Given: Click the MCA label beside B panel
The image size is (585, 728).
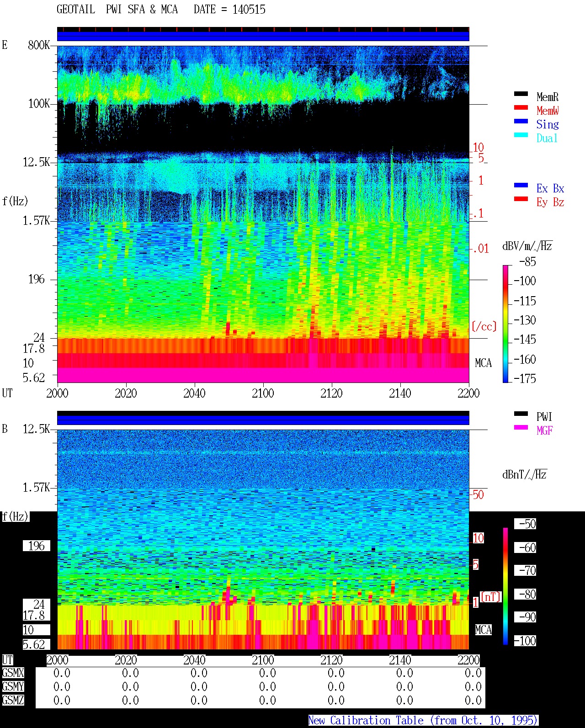Looking at the screenshot, I should click(x=483, y=630).
